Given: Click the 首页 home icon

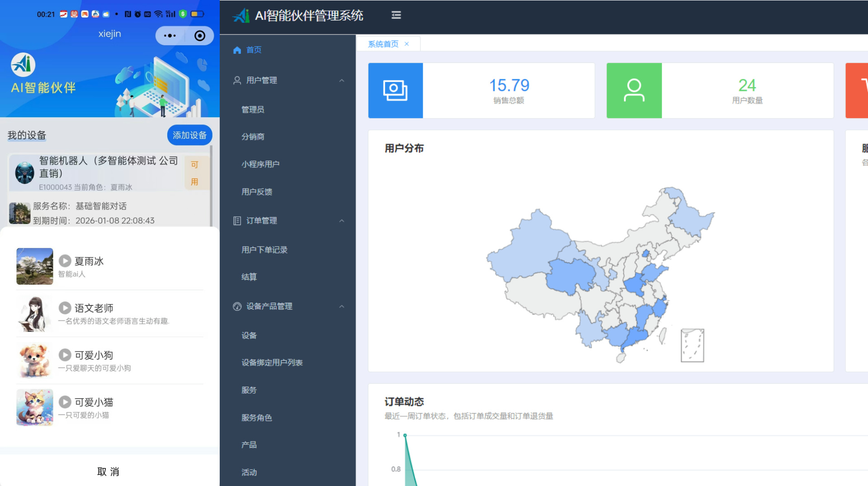Looking at the screenshot, I should click(237, 50).
